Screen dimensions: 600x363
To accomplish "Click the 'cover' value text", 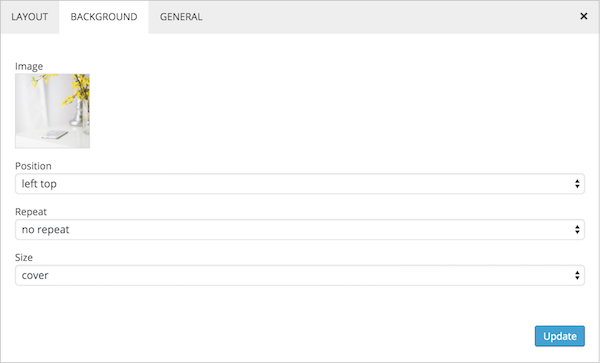I will coord(35,275).
